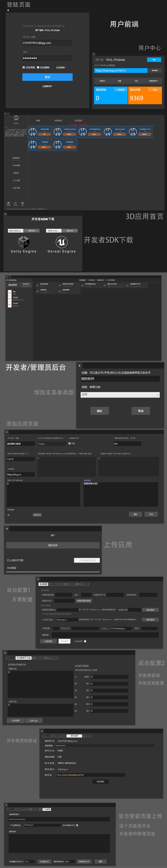Open 我的帖子 tab in user center
Screen dimensions: 167x868
click(x=103, y=81)
